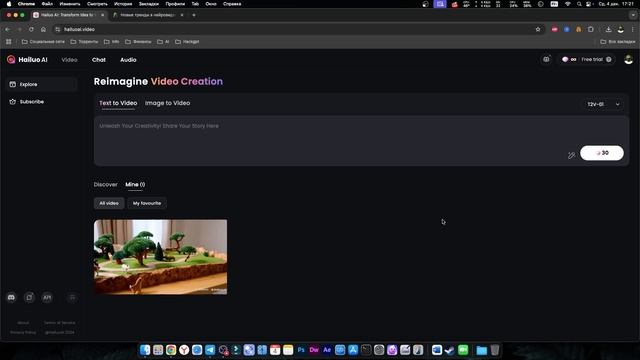Click the notification icon in the header
Image resolution: width=640 pixels, height=360 pixels.
547,60
